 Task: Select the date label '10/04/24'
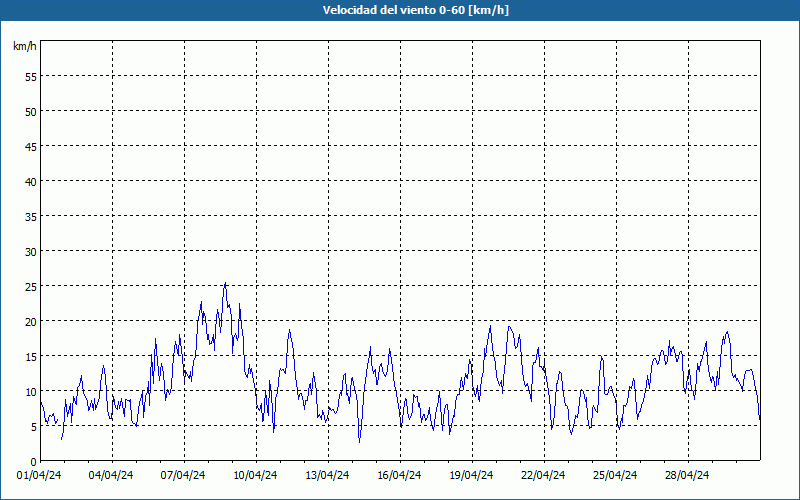[255, 475]
